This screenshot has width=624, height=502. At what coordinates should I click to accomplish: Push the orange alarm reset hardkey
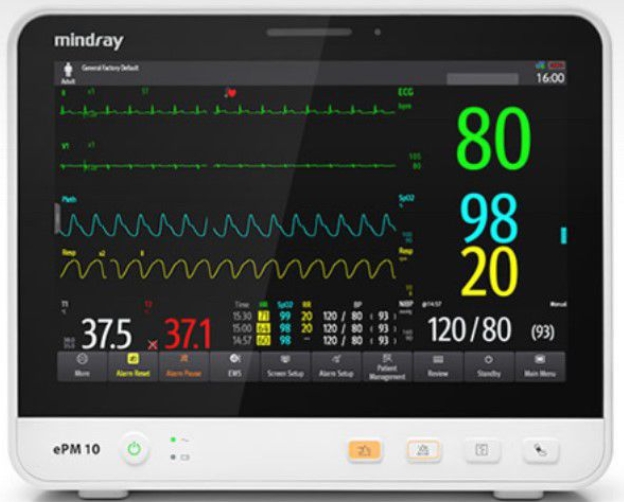point(365,451)
